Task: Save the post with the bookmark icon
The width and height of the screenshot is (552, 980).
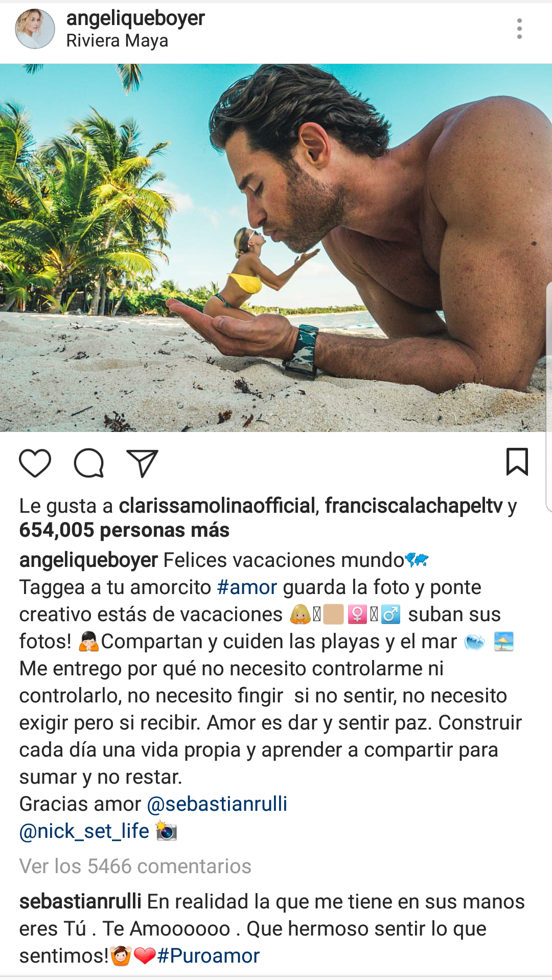Action: pyautogui.click(x=517, y=462)
